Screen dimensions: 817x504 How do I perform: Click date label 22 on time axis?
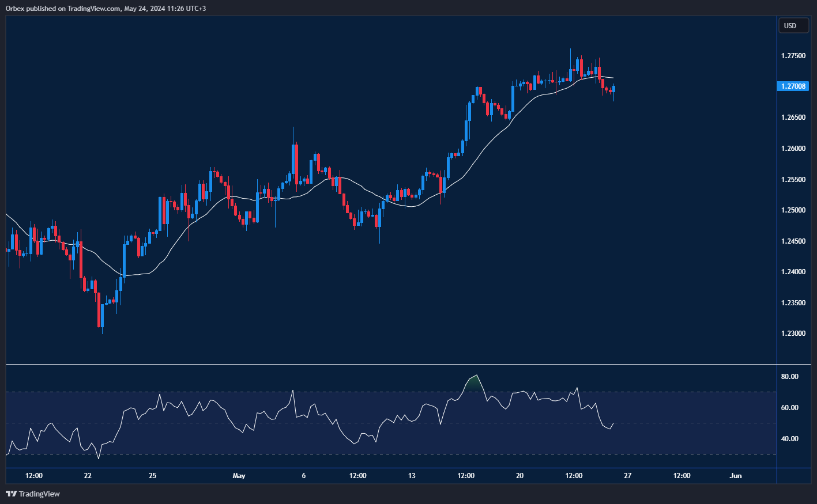[x=88, y=476]
